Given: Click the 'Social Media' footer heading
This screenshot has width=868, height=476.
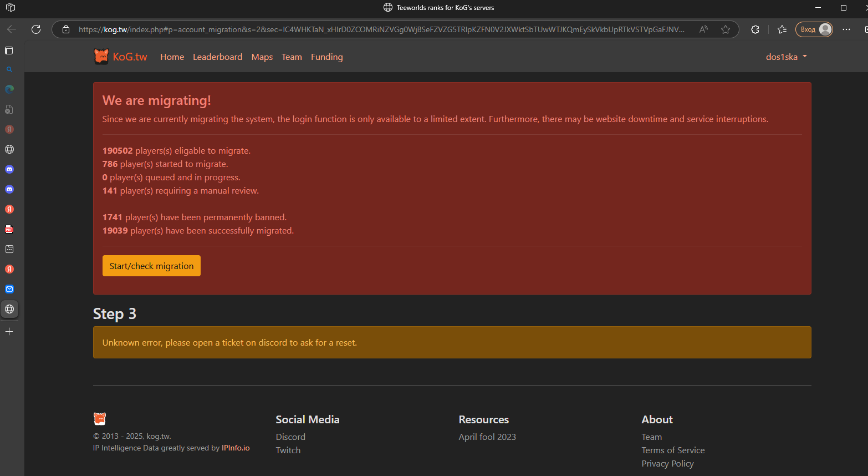Looking at the screenshot, I should coord(308,419).
